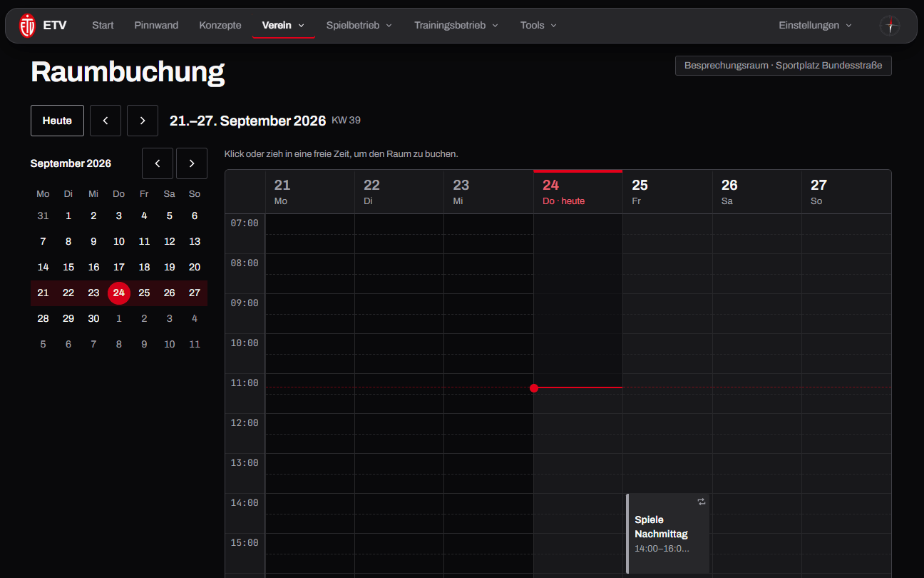
Task: Go to the Start page
Action: (103, 25)
